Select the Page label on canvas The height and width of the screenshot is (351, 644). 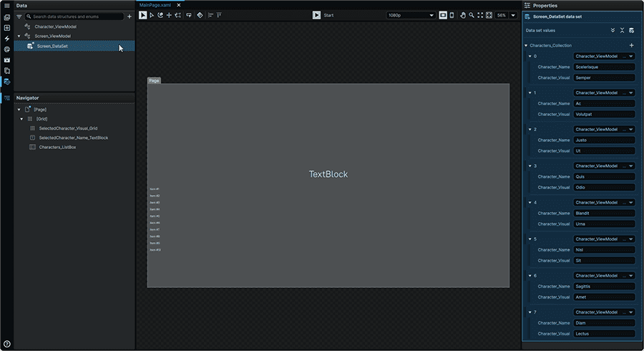click(x=154, y=80)
